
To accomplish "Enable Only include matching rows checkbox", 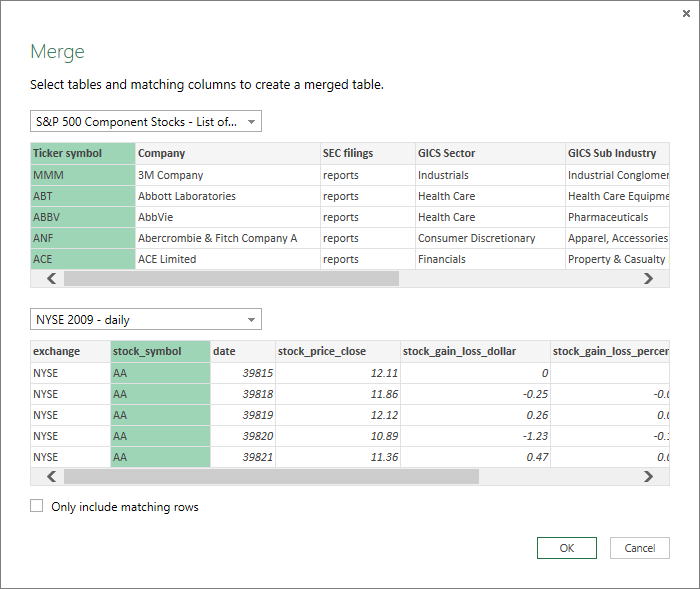I will [37, 507].
